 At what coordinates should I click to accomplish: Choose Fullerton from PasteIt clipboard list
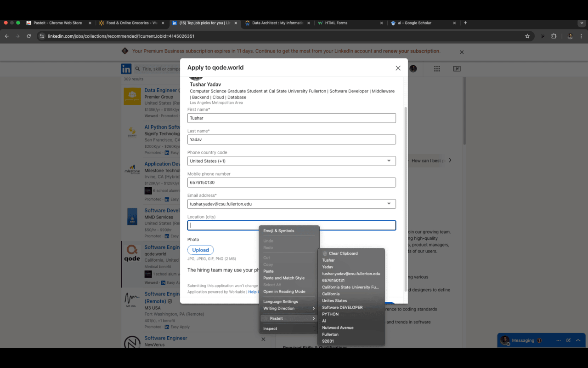(x=330, y=334)
